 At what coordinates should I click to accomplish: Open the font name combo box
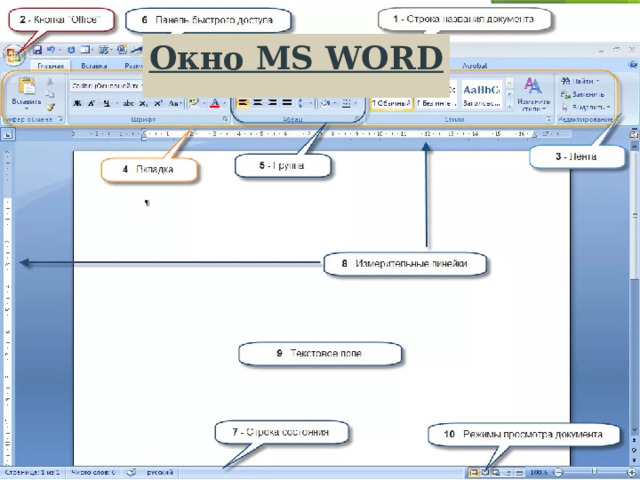click(x=107, y=86)
